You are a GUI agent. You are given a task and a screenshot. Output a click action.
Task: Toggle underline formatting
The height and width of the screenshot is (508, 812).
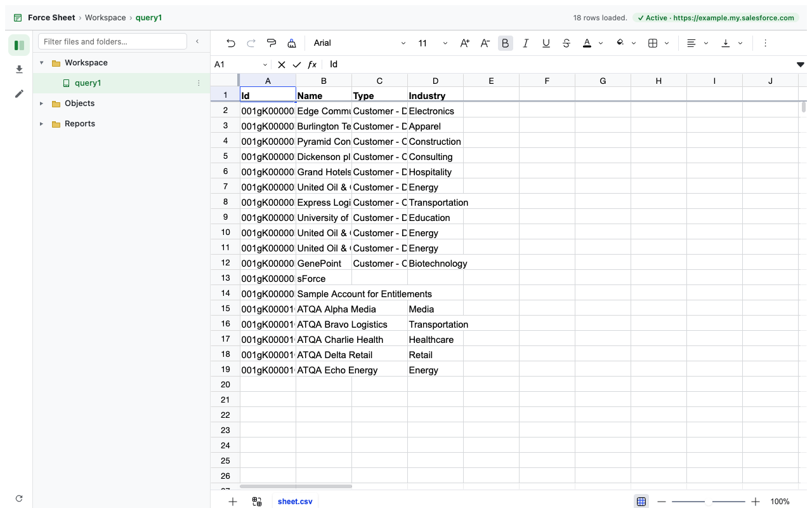click(x=546, y=43)
